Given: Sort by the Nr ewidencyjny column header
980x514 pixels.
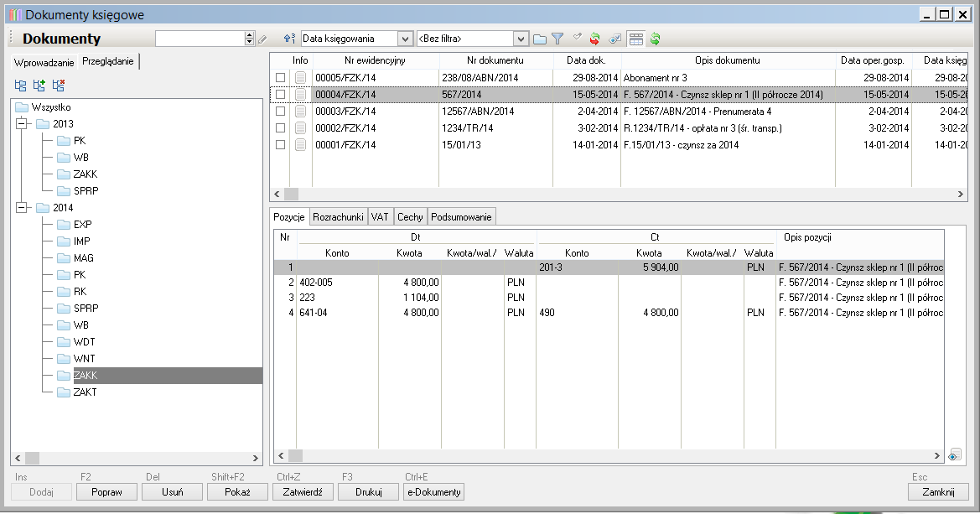Looking at the screenshot, I should click(375, 60).
